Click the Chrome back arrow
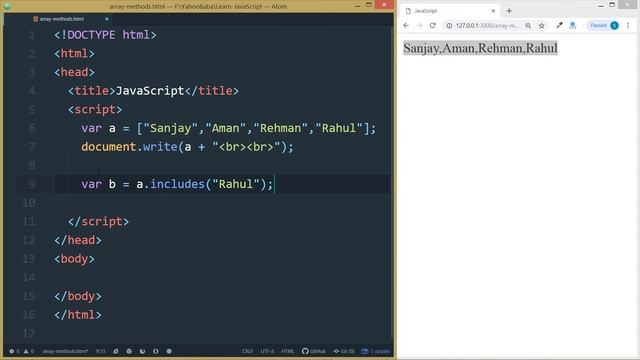This screenshot has height=360, width=640. (x=406, y=25)
